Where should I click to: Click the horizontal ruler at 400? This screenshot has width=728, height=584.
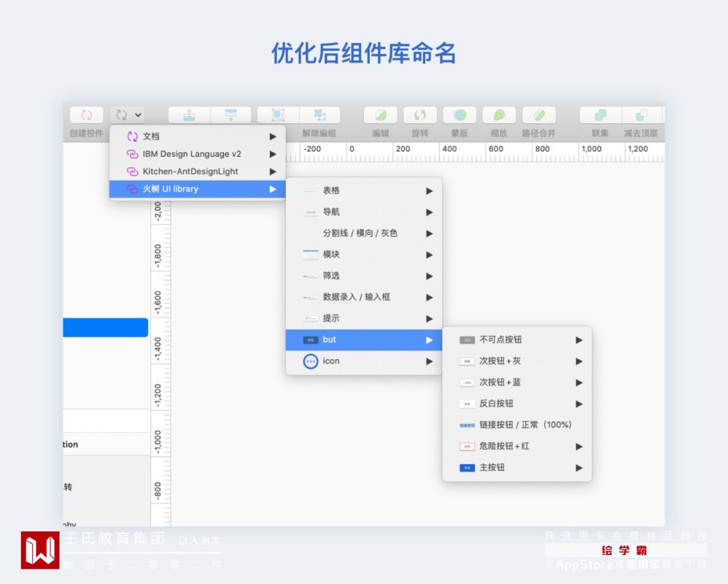coord(449,149)
